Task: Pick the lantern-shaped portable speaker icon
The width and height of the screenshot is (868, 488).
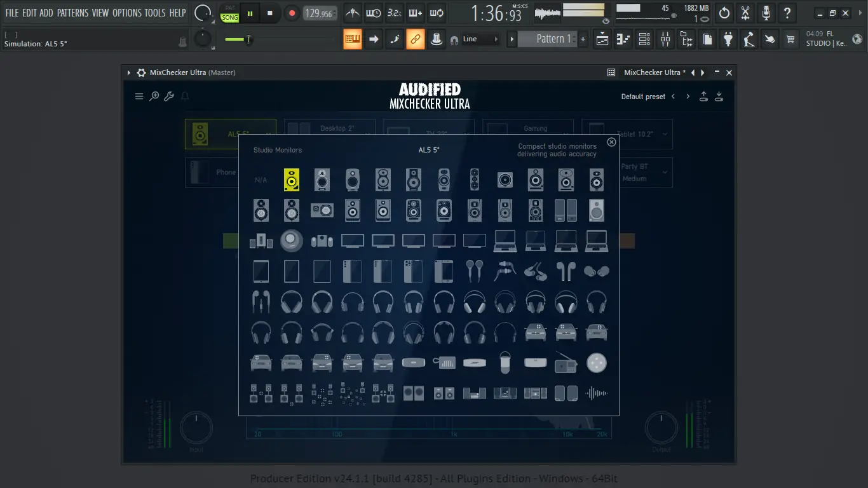Action: tap(505, 363)
